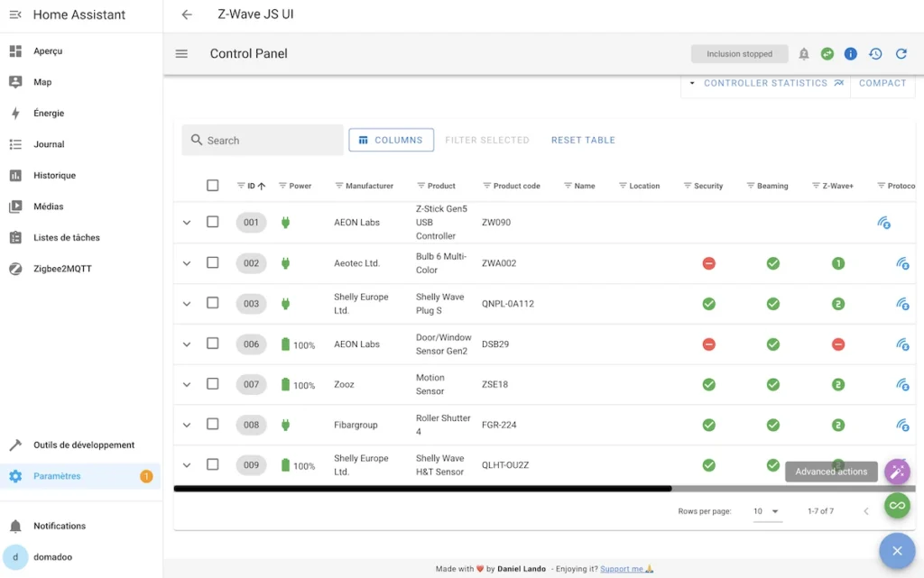The image size is (924, 578).
Task: Select the checkbox for node 001
Action: point(213,222)
